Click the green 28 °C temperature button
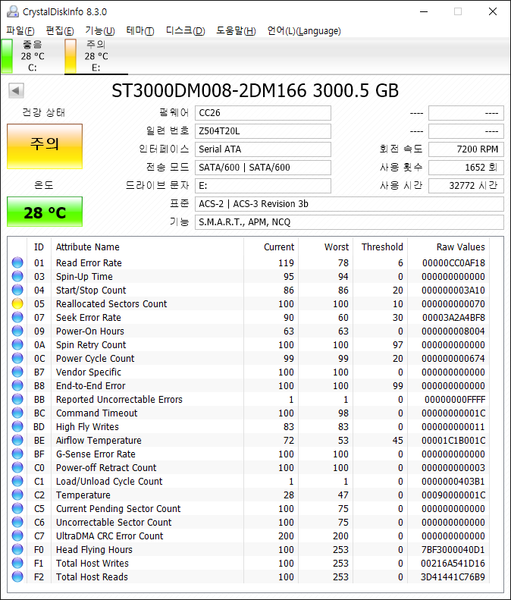Screen dimensions: 511x600 45,212
